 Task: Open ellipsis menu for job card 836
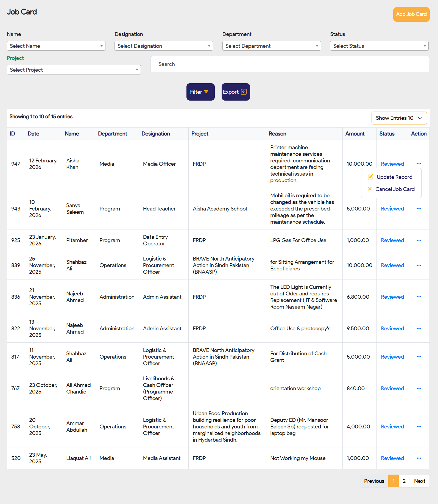419,297
